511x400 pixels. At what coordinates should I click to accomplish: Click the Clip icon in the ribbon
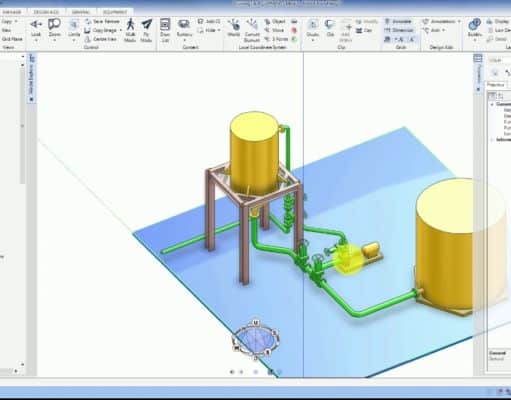coord(330,25)
